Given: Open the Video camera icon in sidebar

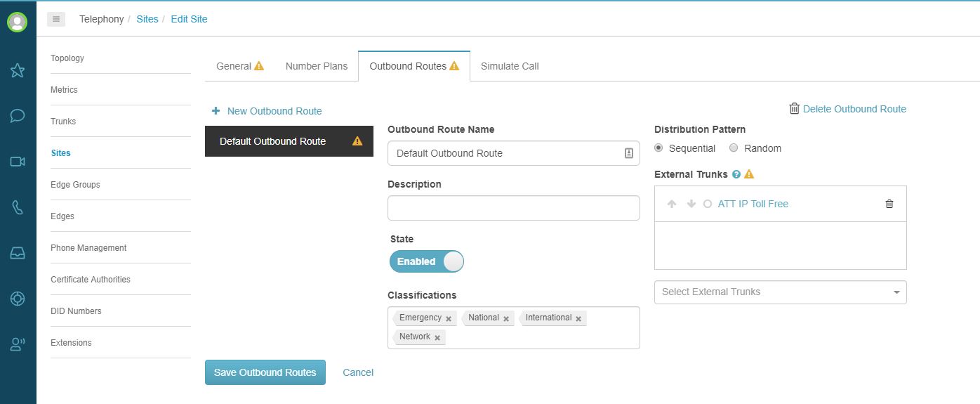Looking at the screenshot, I should (x=18, y=162).
